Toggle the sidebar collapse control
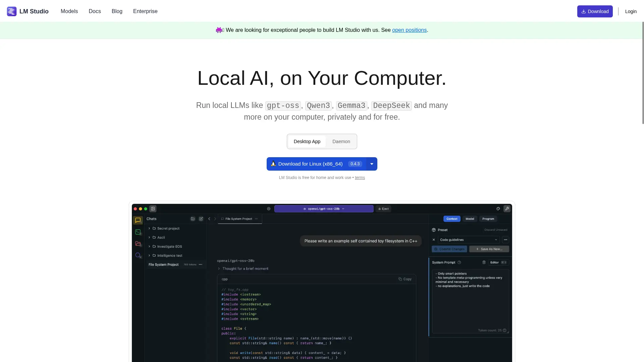 [153, 208]
